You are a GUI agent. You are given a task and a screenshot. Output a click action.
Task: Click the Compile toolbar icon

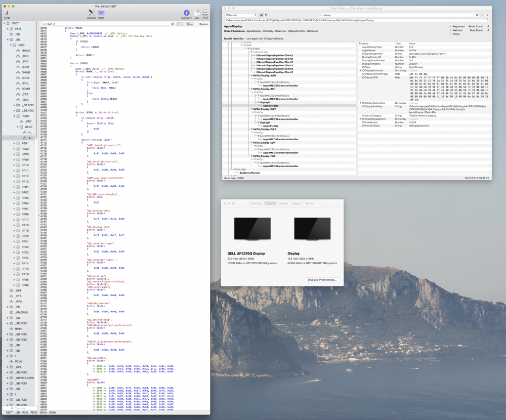click(x=92, y=13)
